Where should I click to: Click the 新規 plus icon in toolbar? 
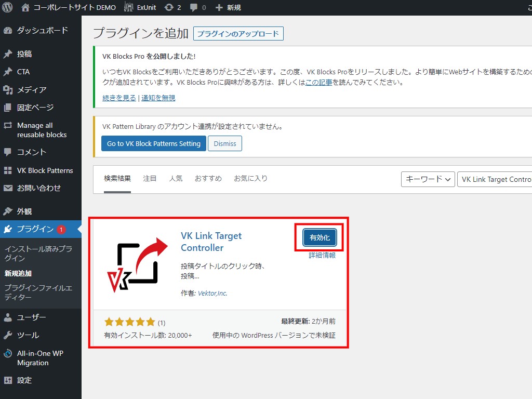(x=219, y=8)
